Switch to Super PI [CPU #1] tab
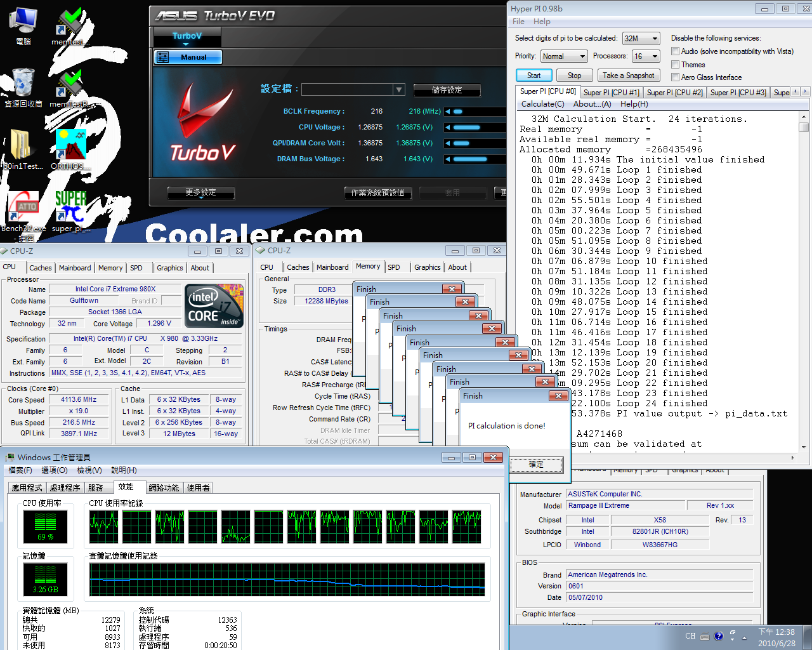Image resolution: width=812 pixels, height=650 pixels. 612,93
